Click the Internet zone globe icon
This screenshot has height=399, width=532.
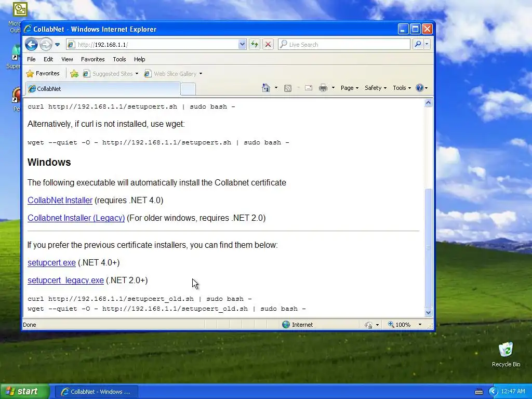(286, 325)
